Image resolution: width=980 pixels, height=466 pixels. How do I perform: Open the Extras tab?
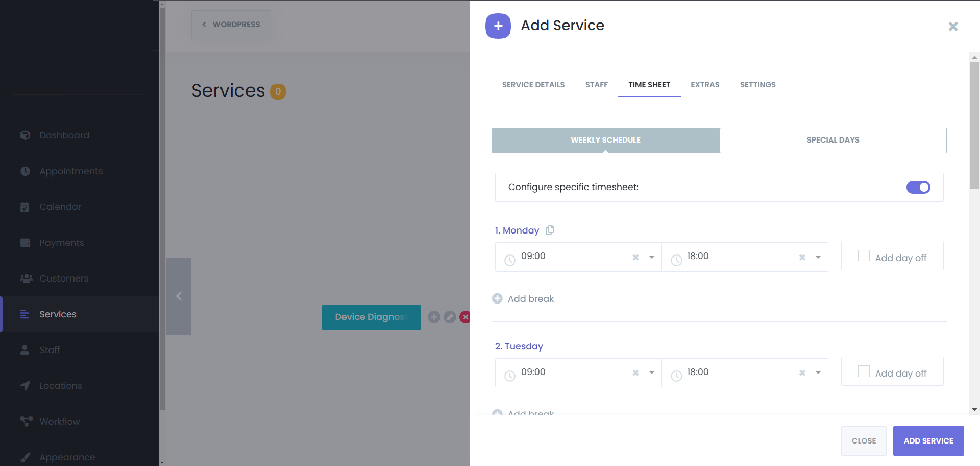[x=705, y=85]
